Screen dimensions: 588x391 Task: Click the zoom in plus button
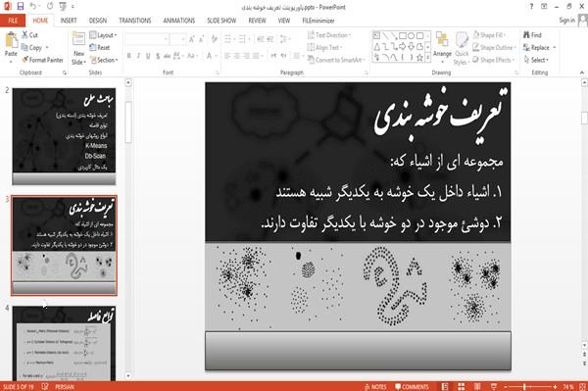[555, 386]
